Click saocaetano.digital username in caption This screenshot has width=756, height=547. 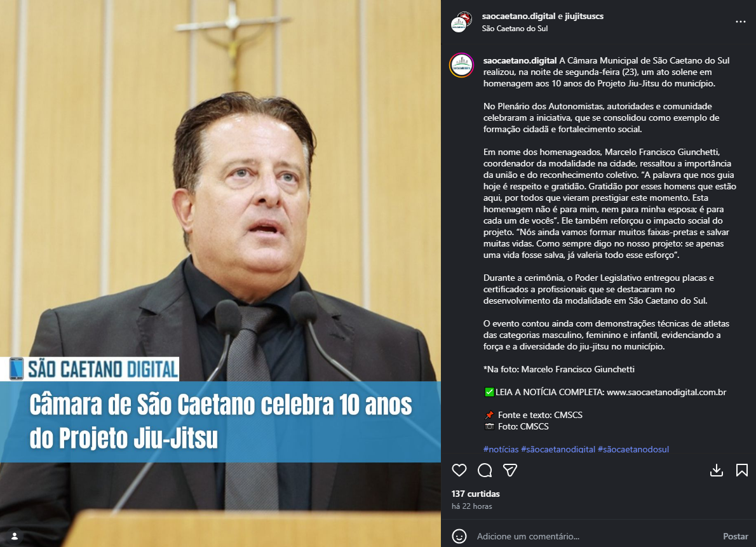tap(520, 60)
